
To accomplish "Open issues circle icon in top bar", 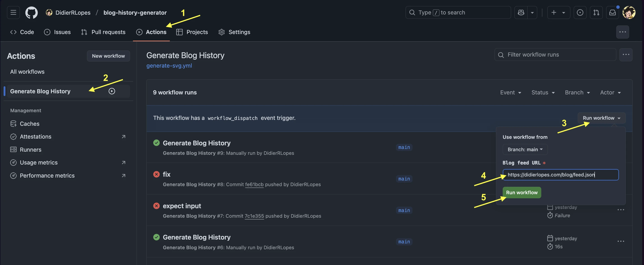I will (x=580, y=12).
